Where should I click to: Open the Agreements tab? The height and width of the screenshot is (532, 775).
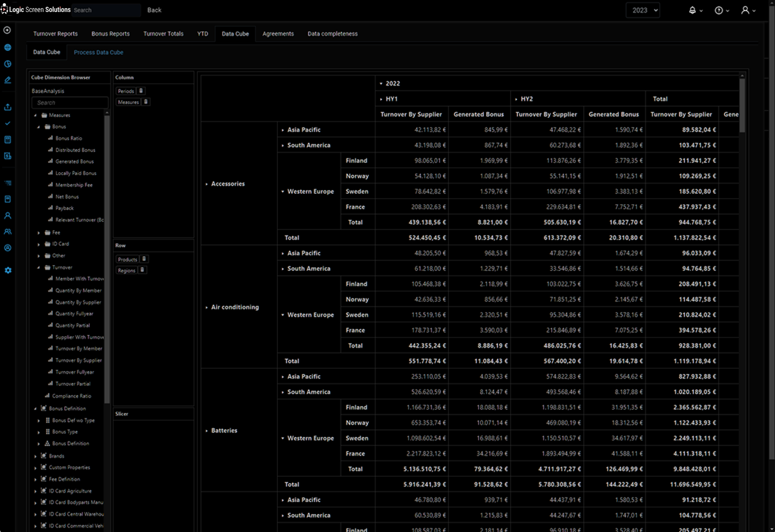[x=278, y=34]
